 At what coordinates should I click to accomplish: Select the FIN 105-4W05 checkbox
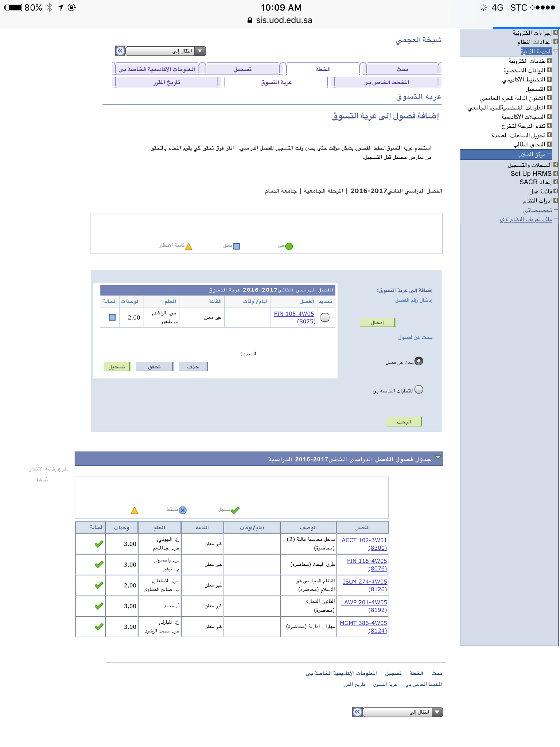325,317
